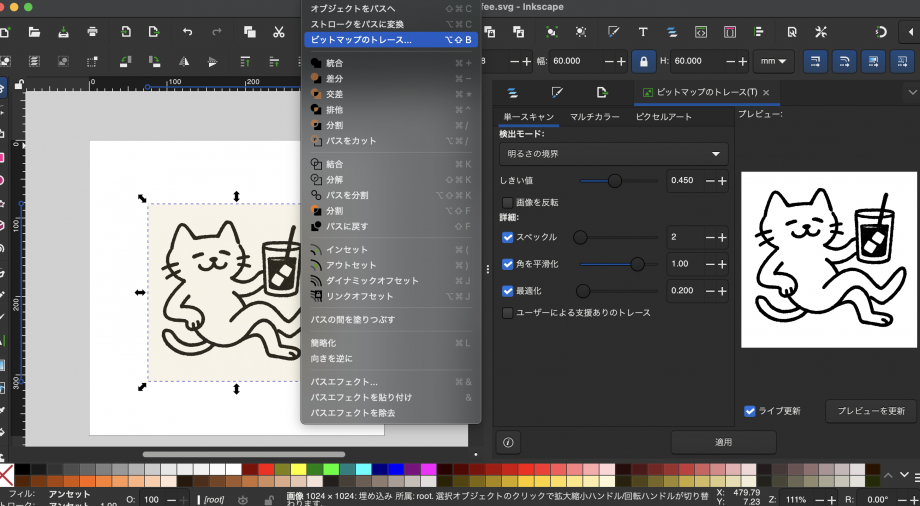Click the info icon in trace panel
Screen dimensions: 920x506
508,441
